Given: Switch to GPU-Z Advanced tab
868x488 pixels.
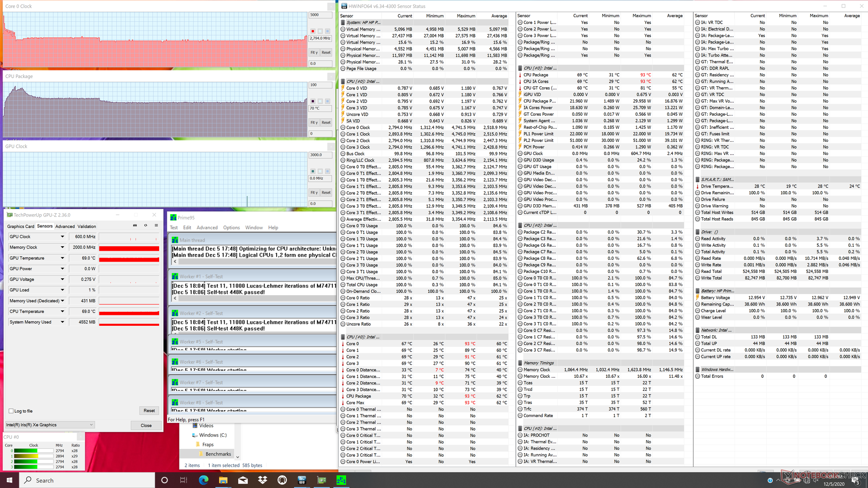Looking at the screenshot, I should click(65, 226).
